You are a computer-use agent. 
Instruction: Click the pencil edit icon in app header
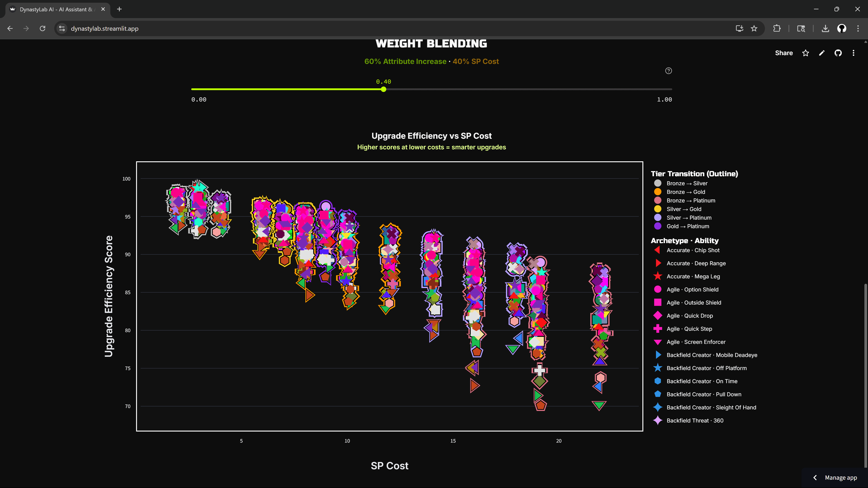pyautogui.click(x=822, y=53)
